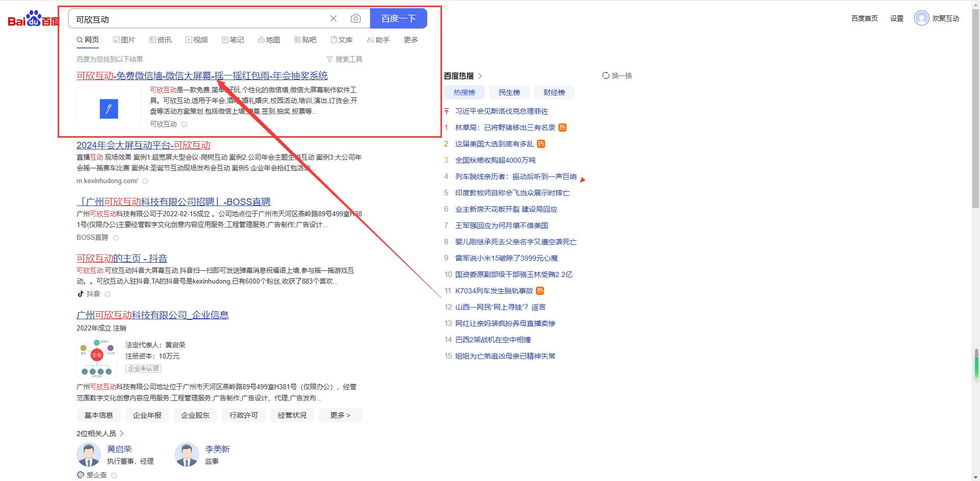This screenshot has height=481, width=980.
Task: Open 黄启荣 name link
Action: pos(119,449)
